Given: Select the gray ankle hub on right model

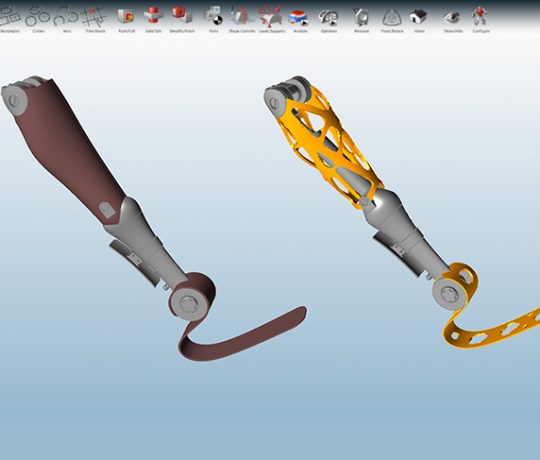Looking at the screenshot, I should point(448,293).
